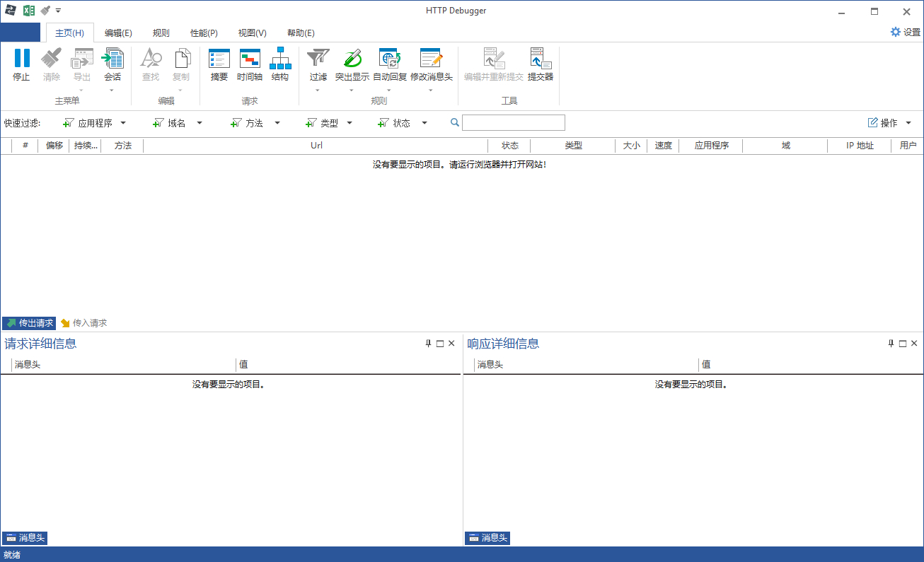
Task: Close the 响应详细信息 panel
Action: [x=914, y=344]
